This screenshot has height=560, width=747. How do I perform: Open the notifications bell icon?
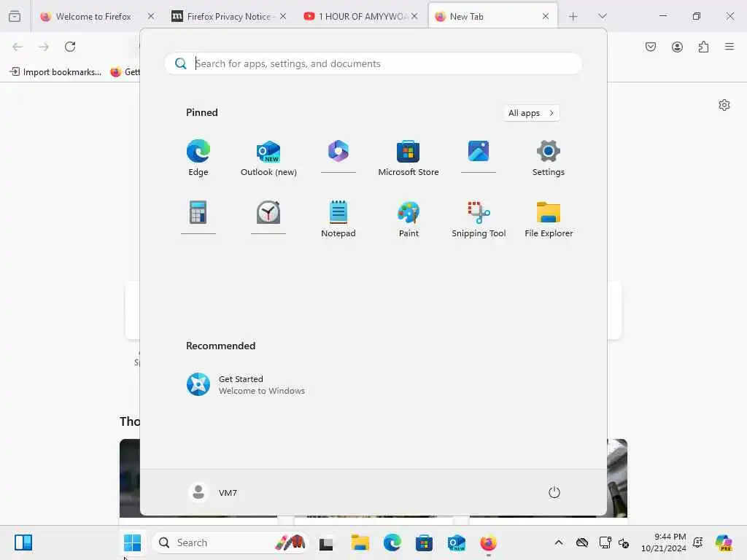pos(698,542)
